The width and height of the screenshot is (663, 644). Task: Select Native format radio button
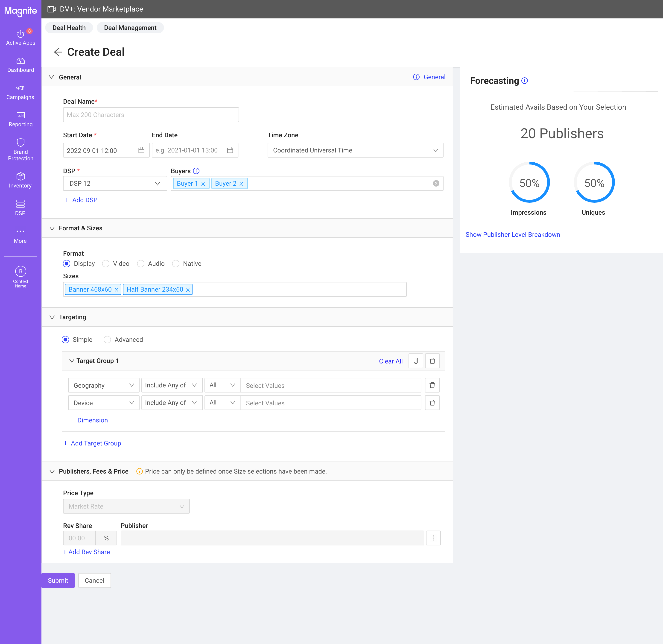(x=175, y=264)
